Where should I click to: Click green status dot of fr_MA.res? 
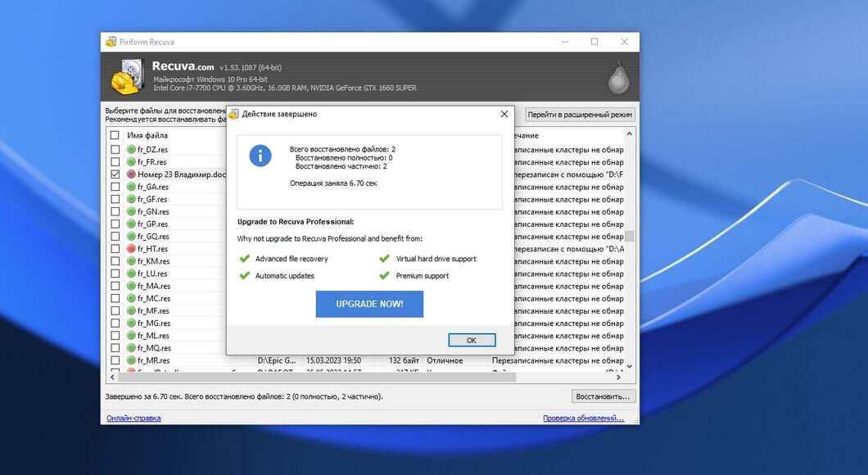131,286
